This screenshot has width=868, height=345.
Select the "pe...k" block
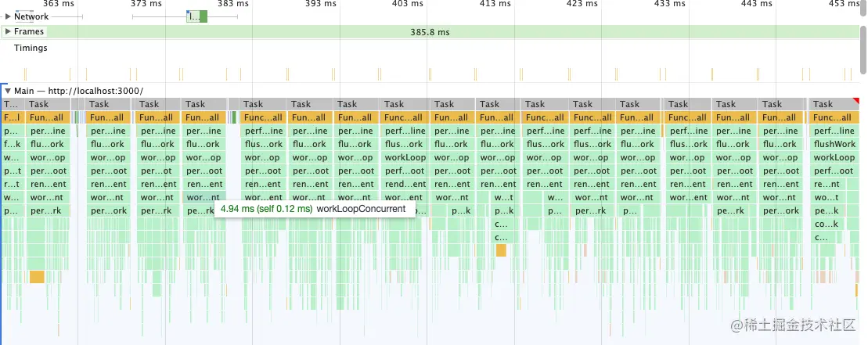(x=827, y=210)
